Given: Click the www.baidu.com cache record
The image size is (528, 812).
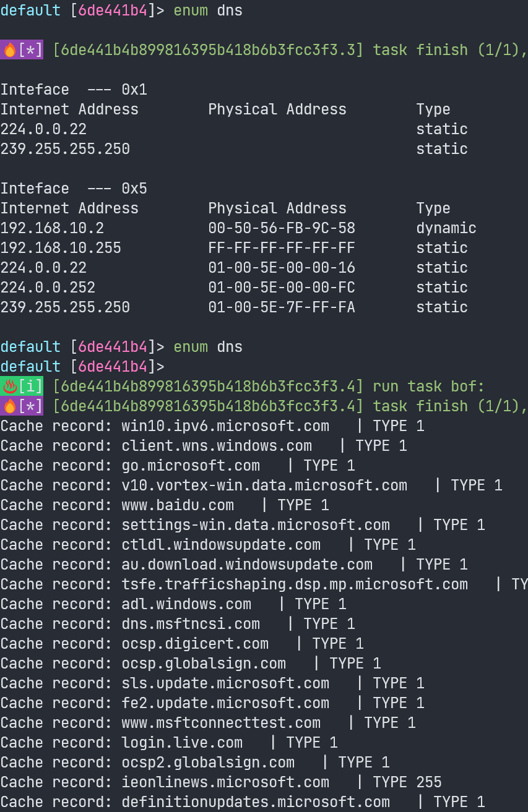Looking at the screenshot, I should [x=178, y=505].
